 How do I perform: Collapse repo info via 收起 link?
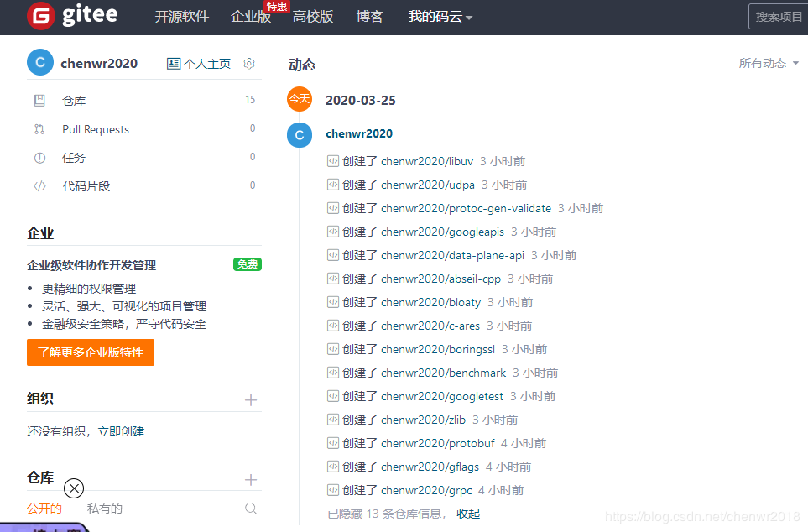(x=468, y=514)
